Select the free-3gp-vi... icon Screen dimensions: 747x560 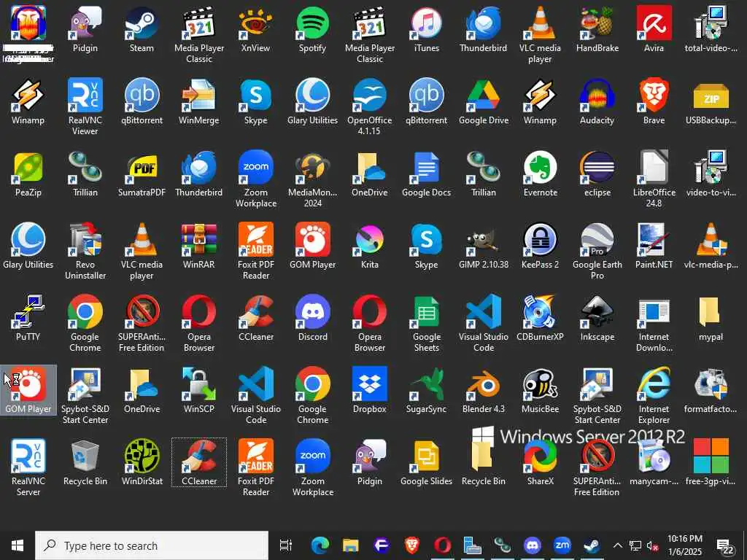pos(711,463)
